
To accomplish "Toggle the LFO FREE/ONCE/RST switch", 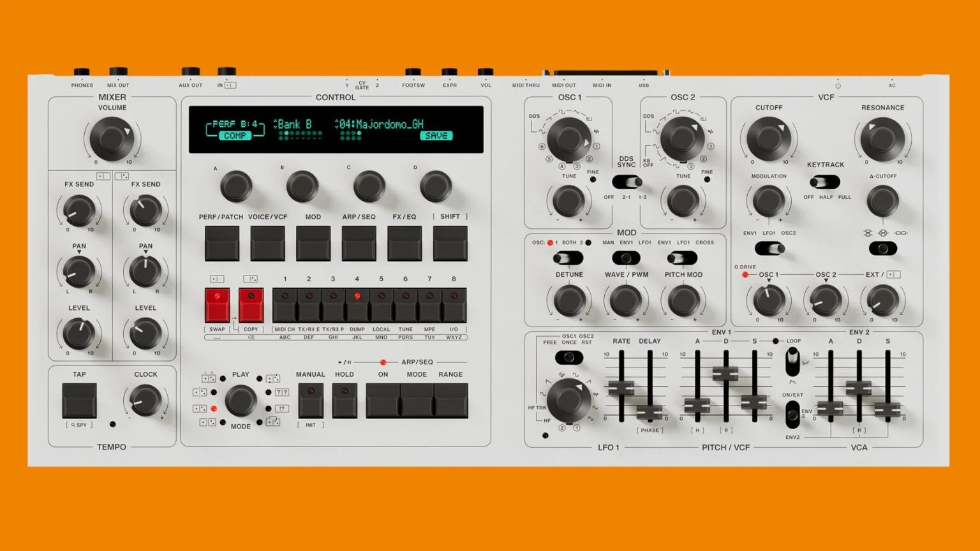I will [568, 357].
